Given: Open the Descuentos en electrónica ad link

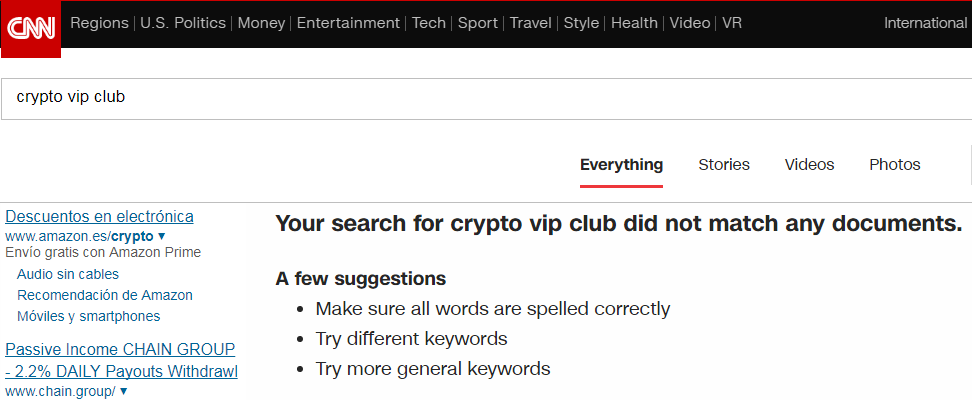Looking at the screenshot, I should [x=99, y=216].
